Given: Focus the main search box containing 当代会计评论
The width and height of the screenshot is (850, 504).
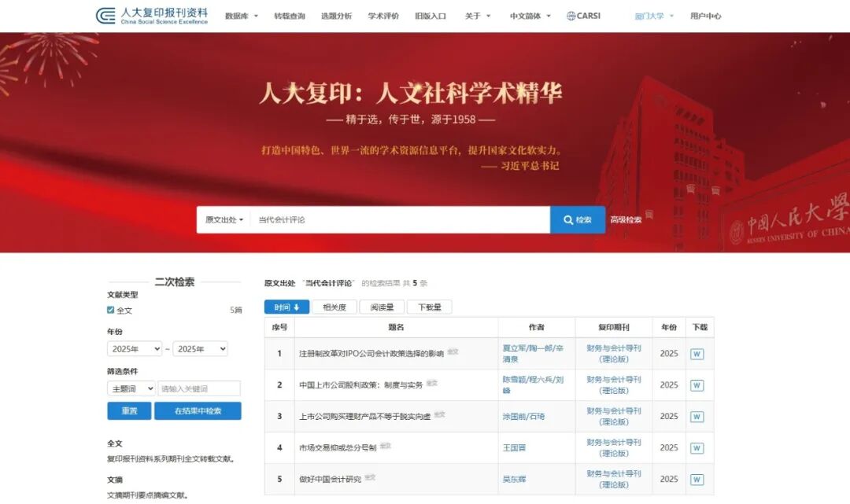Looking at the screenshot, I should pos(400,220).
